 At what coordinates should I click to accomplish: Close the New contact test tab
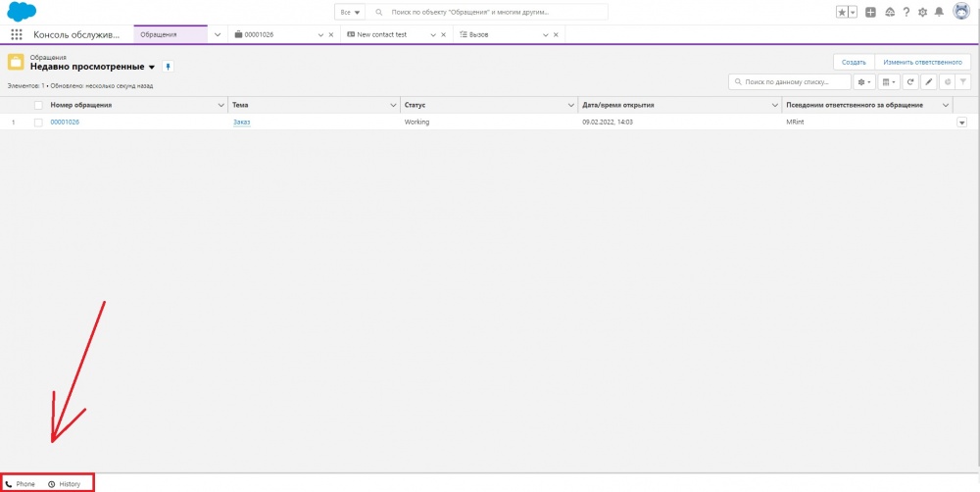(444, 35)
